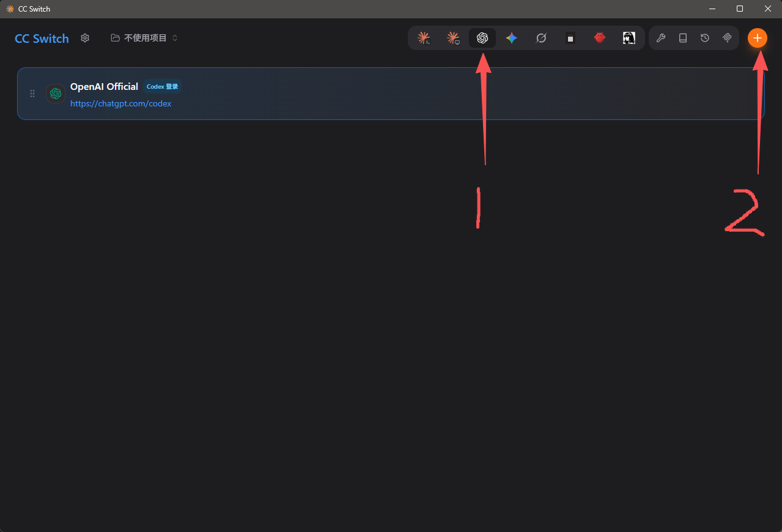Open the 不使用项目 project dropdown
The width and height of the screenshot is (782, 532).
(144, 38)
